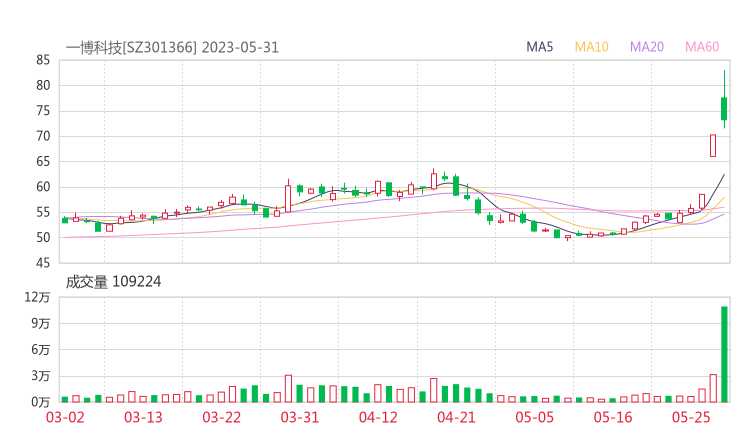Click the 12万 volume axis label
740x440 pixels.
coord(37,297)
